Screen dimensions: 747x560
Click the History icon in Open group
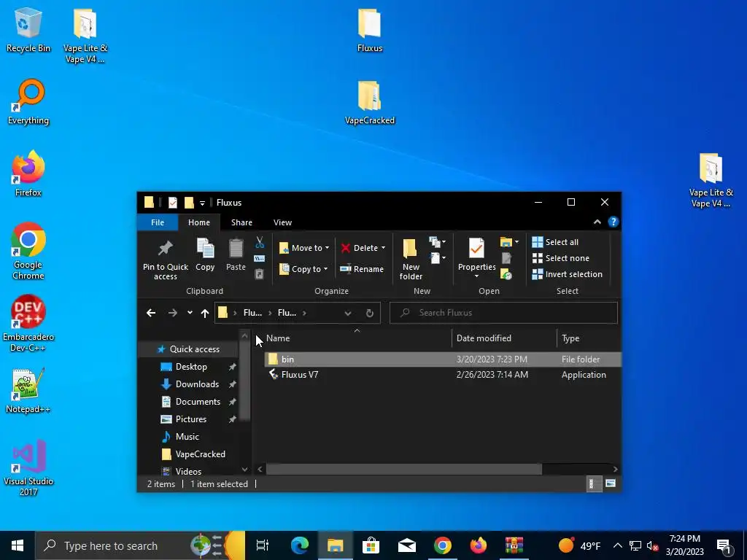[x=506, y=274]
